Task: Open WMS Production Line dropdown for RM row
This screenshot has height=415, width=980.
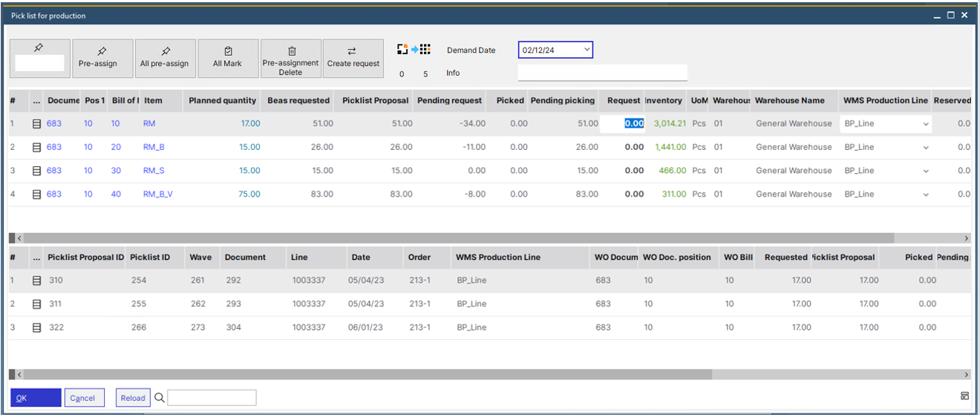Action: 926,124
